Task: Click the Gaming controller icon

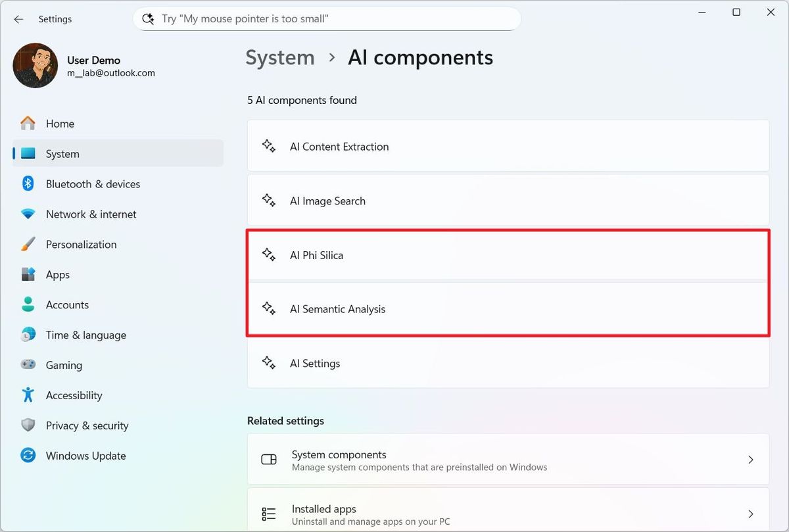Action: 28,365
